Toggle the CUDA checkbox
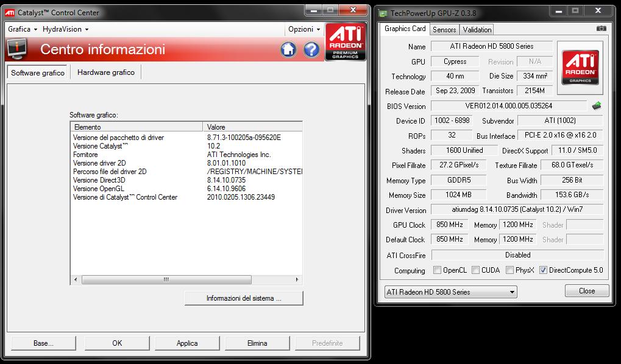The image size is (621, 364). click(x=475, y=270)
